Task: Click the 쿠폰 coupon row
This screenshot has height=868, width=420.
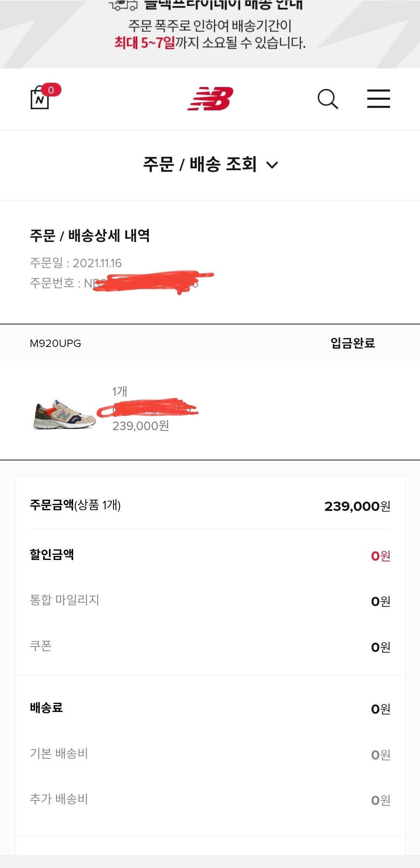Action: pos(210,647)
